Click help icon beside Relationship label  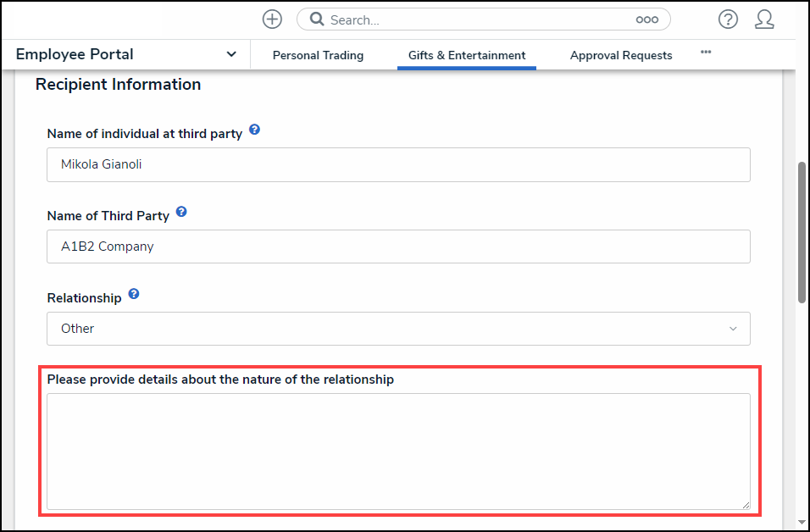tap(134, 296)
